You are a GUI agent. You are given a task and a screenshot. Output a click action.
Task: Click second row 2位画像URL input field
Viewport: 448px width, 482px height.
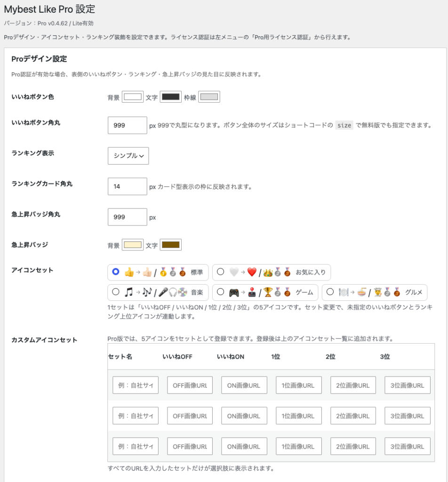pyautogui.click(x=353, y=416)
